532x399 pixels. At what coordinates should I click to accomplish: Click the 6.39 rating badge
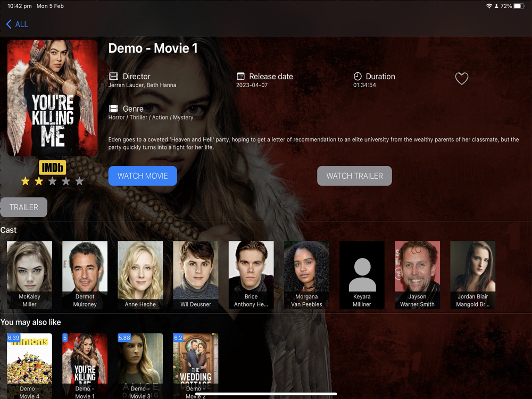coord(14,338)
